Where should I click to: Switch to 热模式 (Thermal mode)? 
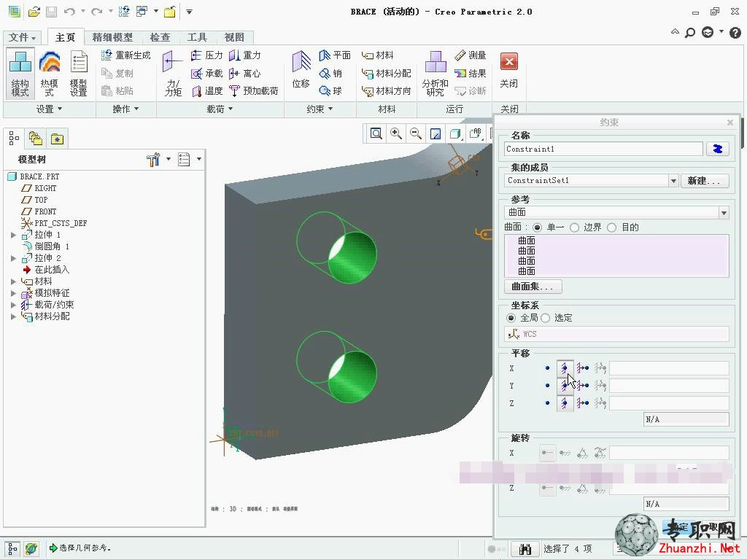[x=49, y=74]
